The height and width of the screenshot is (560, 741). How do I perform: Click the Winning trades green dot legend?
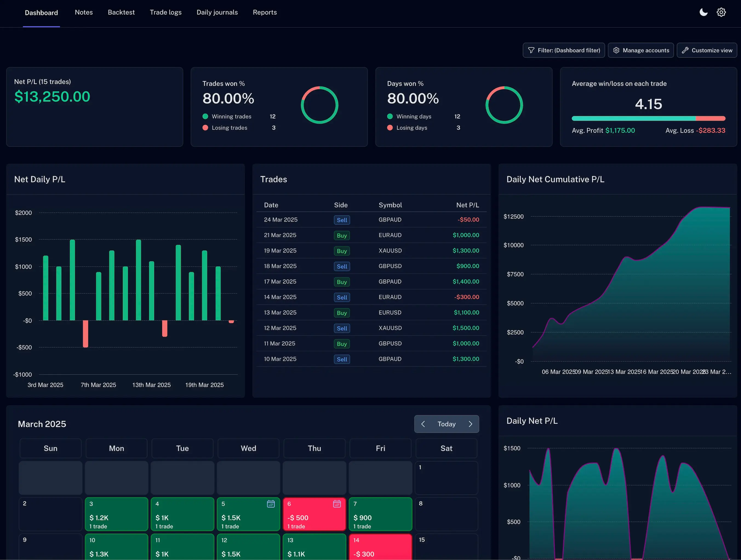[205, 116]
